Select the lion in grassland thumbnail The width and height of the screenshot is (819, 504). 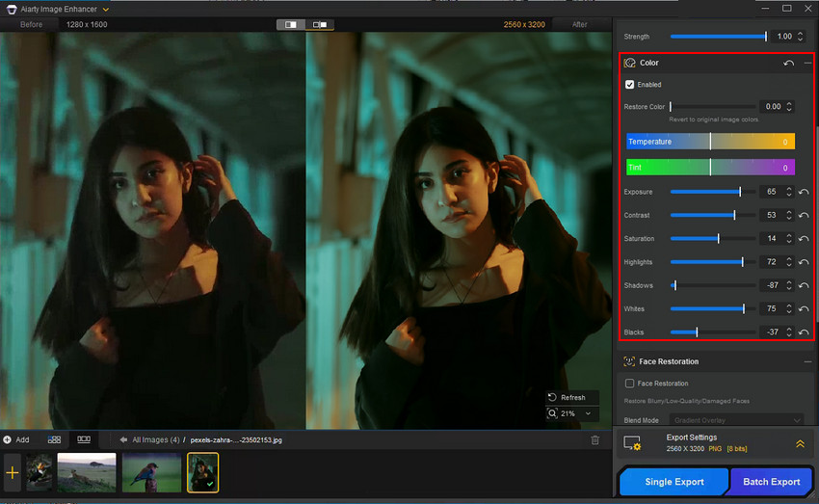click(87, 472)
